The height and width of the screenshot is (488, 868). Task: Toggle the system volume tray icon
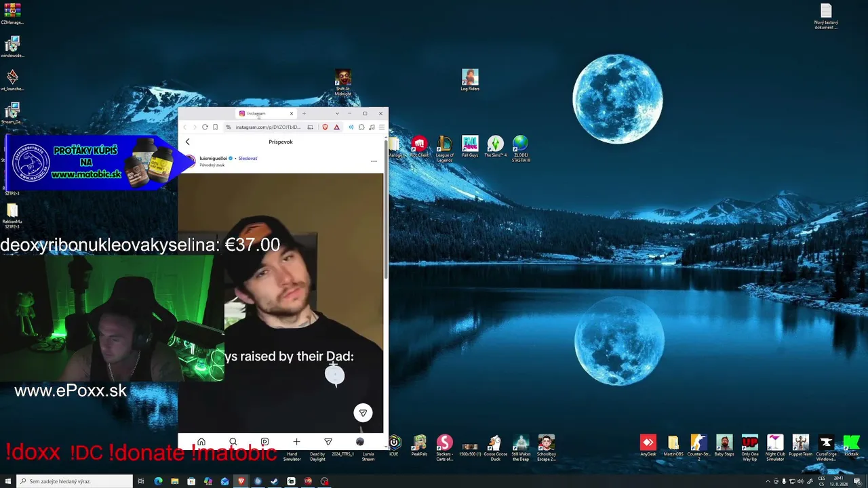click(802, 481)
